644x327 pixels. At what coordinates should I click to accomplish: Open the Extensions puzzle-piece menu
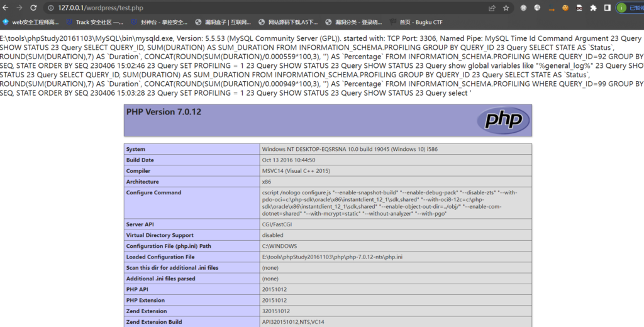tap(593, 8)
